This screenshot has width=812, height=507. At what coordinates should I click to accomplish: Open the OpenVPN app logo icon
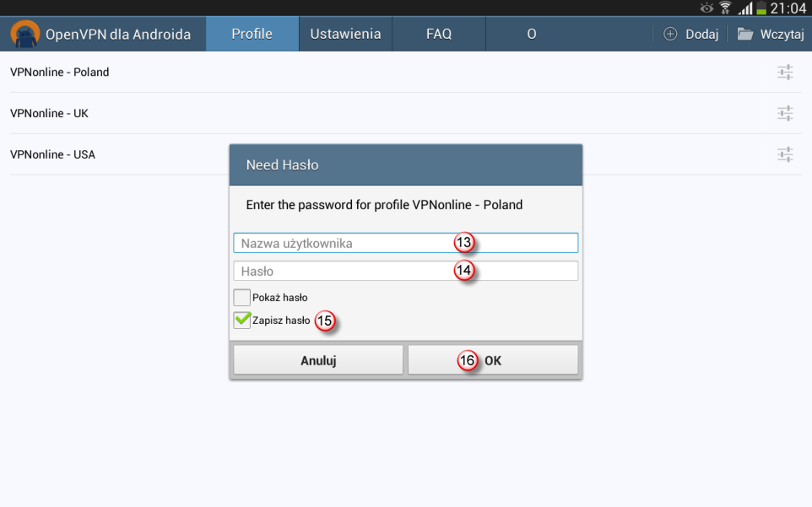24,34
